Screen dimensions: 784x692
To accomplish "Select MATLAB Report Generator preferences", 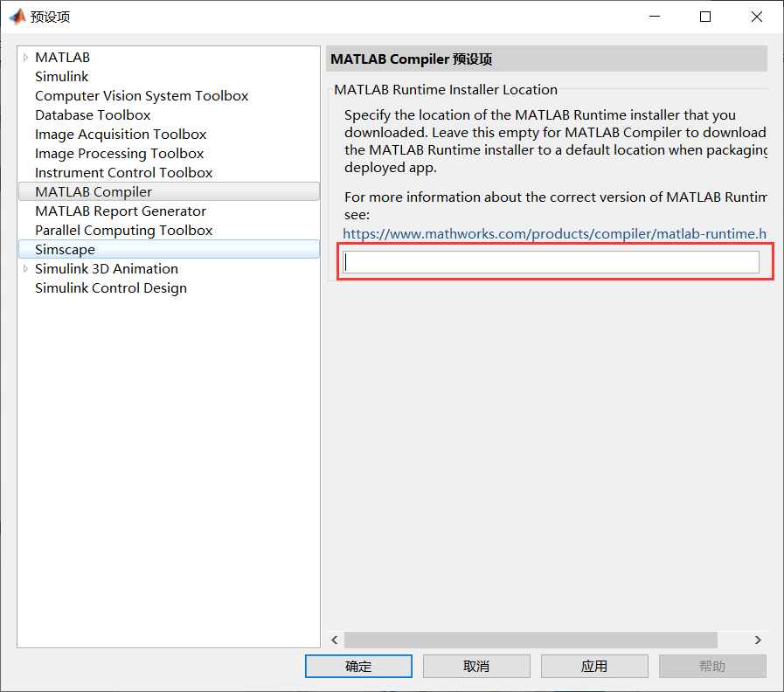I will tap(120, 211).
